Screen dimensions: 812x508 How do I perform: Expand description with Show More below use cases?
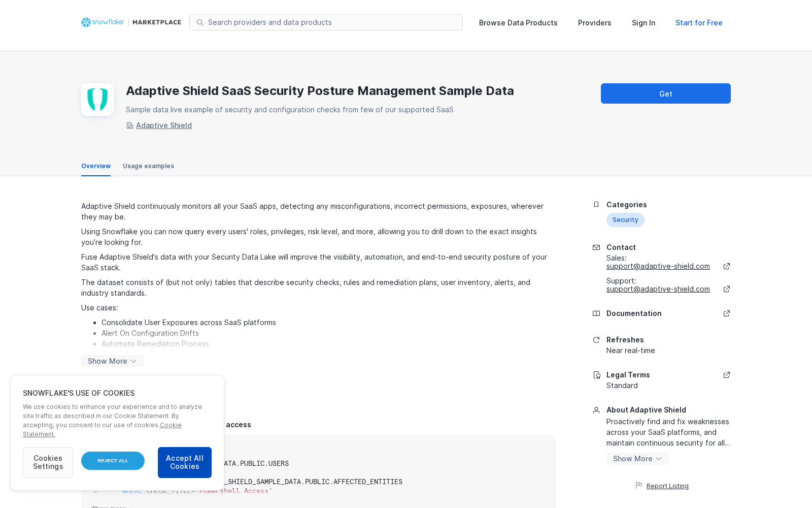tap(113, 361)
